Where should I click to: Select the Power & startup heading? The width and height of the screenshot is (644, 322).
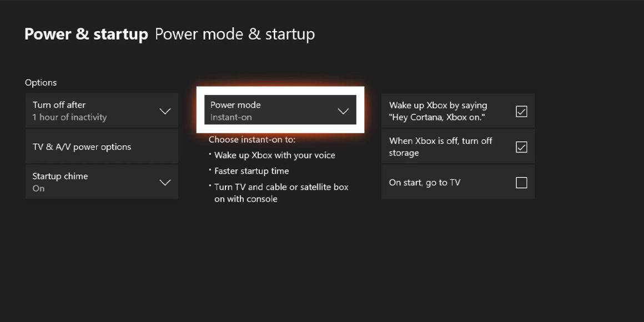86,34
